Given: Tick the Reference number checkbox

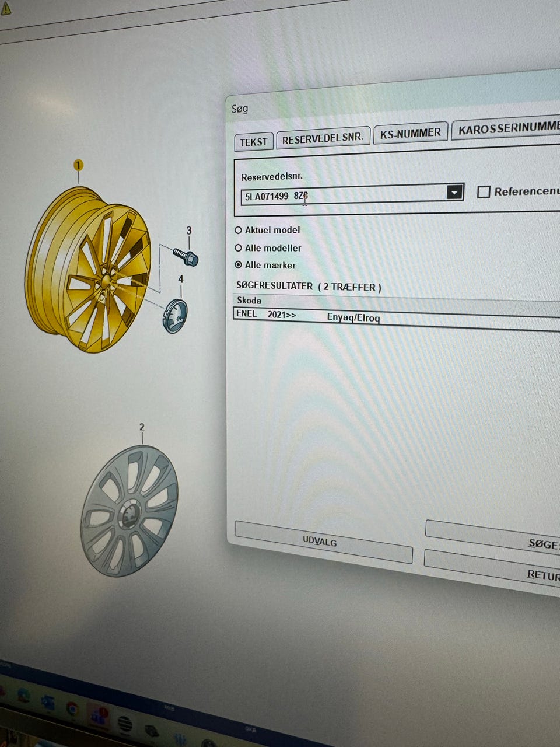Looking at the screenshot, I should [484, 191].
